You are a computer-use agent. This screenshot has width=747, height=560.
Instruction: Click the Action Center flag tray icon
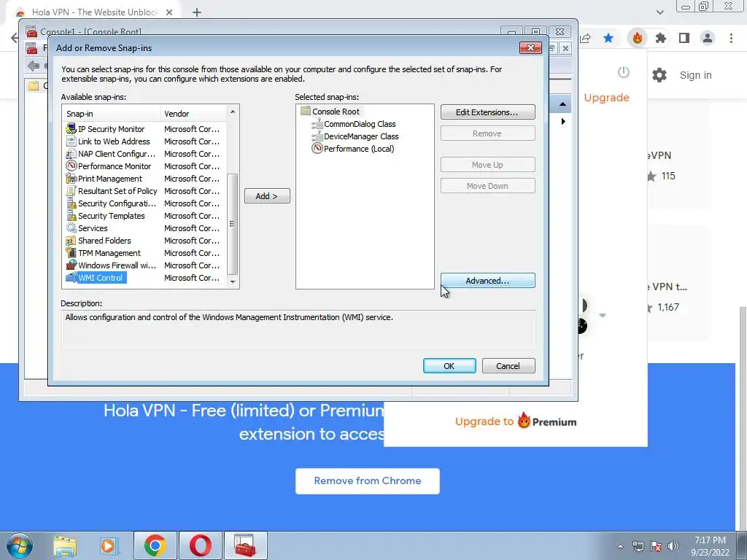(656, 546)
